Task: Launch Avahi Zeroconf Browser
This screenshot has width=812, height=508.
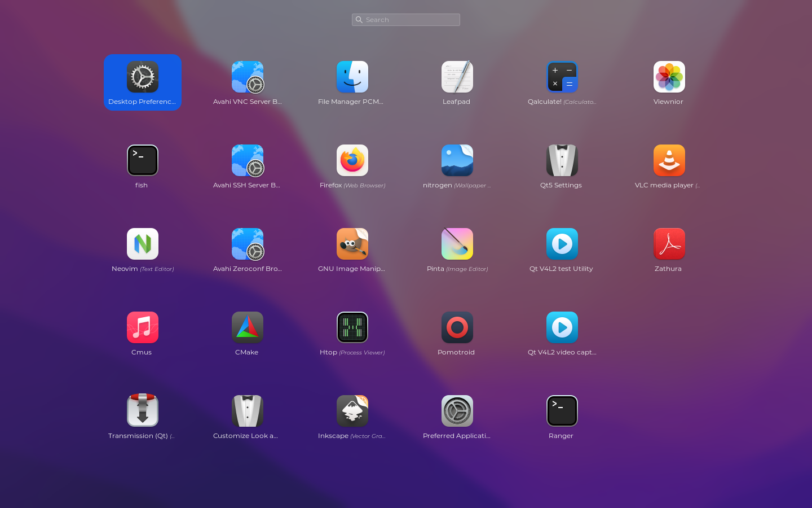Action: [248, 244]
